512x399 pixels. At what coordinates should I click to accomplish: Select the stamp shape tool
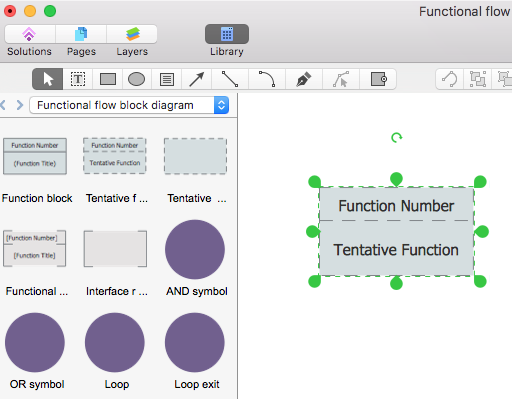pos(379,79)
